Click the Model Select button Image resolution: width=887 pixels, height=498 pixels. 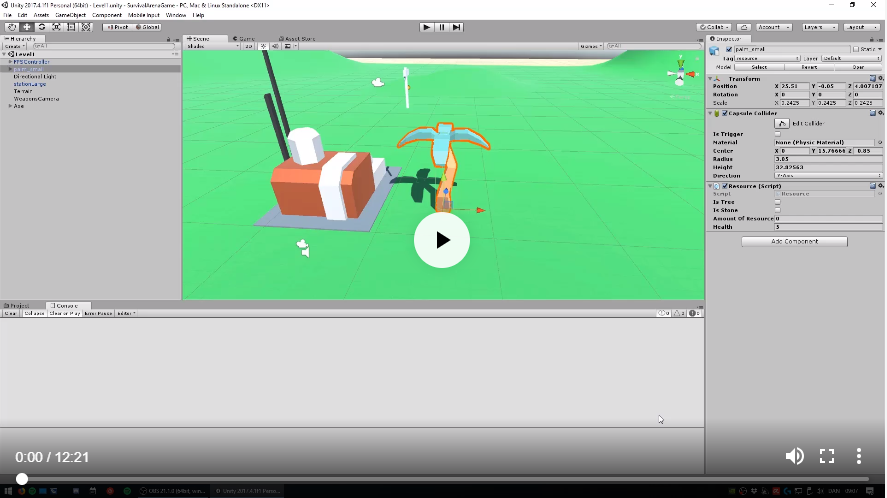point(759,67)
